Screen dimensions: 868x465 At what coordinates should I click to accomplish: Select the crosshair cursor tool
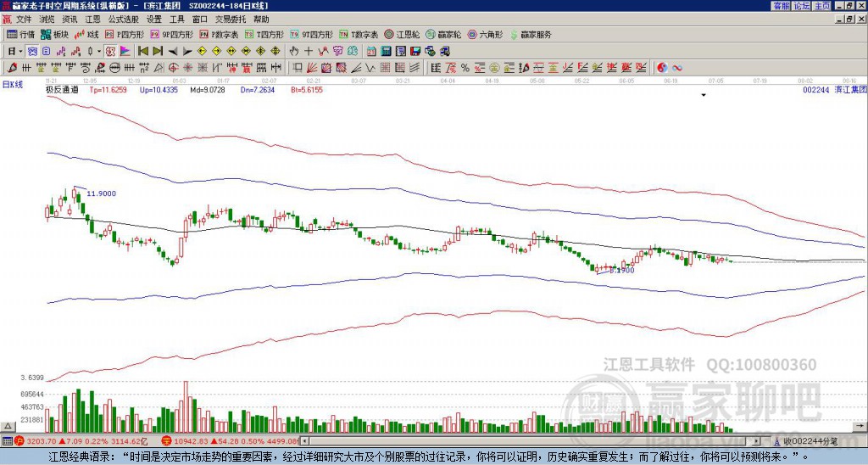pos(309,52)
